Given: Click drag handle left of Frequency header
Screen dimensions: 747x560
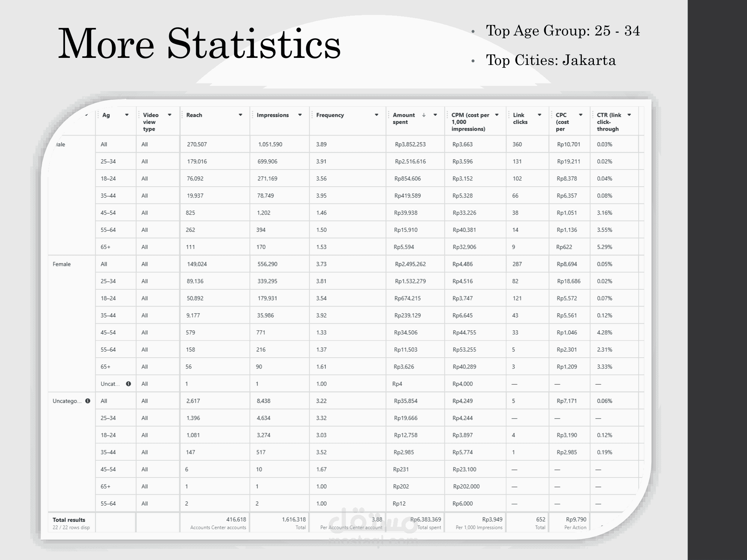Looking at the screenshot, I should (x=312, y=115).
